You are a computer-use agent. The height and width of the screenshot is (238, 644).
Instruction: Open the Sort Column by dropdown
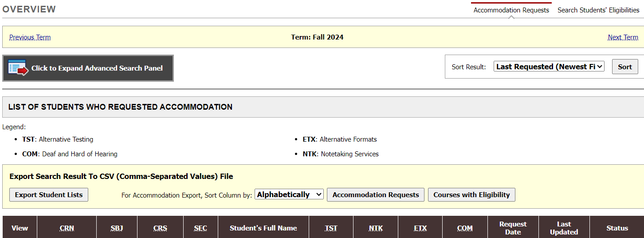tap(289, 194)
